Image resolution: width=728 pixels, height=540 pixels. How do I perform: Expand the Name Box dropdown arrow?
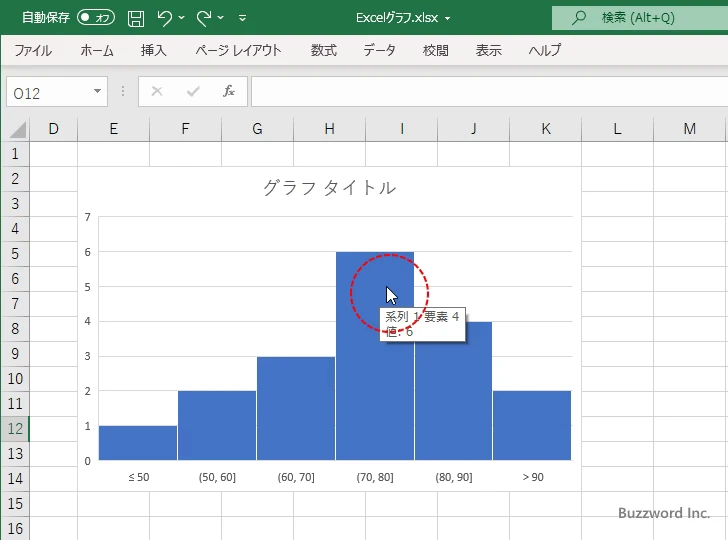click(x=98, y=91)
